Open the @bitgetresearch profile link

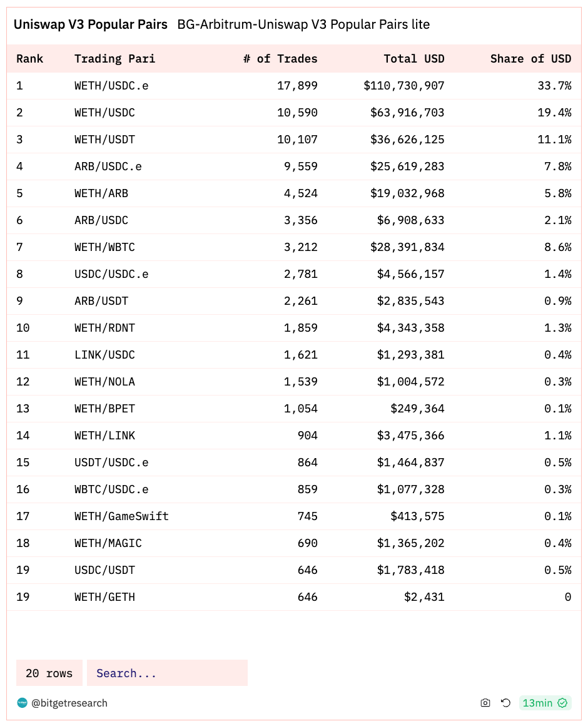point(69,703)
